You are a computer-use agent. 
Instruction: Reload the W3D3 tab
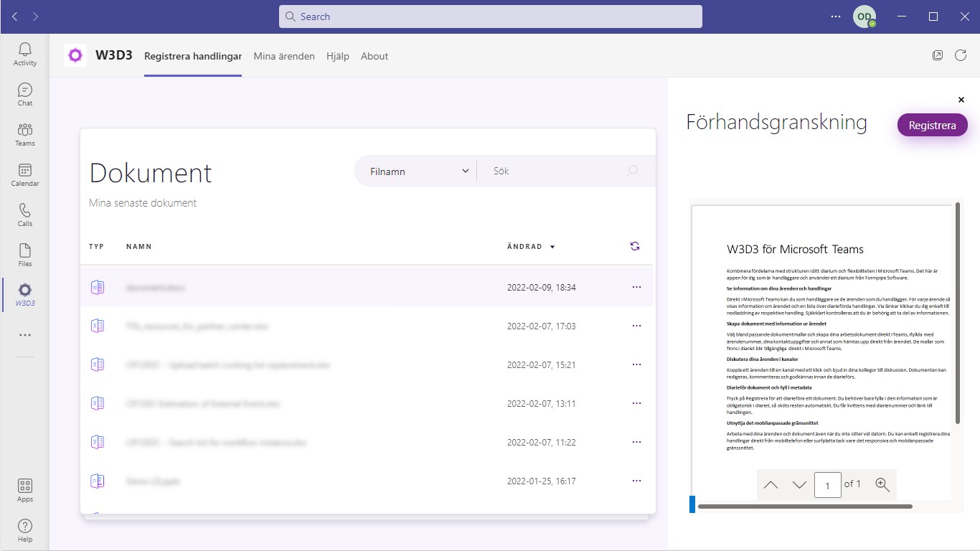click(961, 55)
